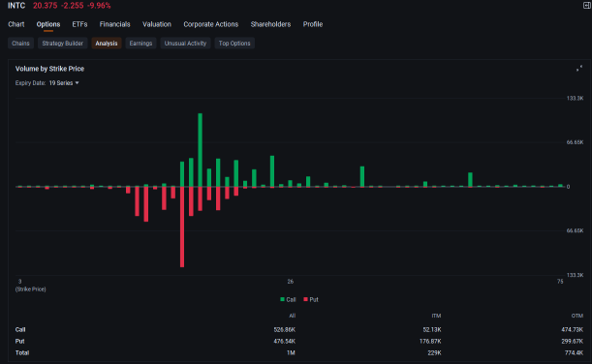Show the Unusual Activity sub-tab
The height and width of the screenshot is (364, 592).
(185, 44)
